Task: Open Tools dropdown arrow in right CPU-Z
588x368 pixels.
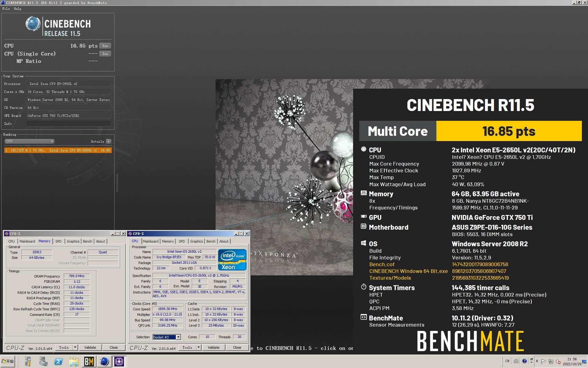Action: pos(198,347)
